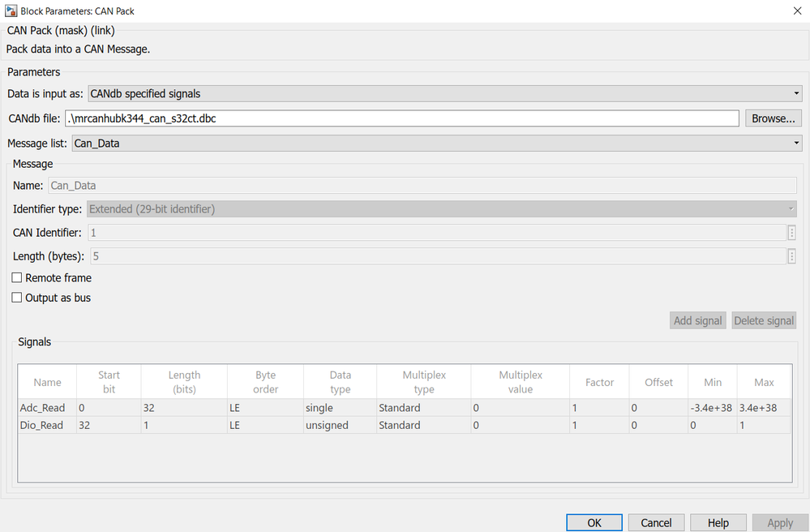Click length 1 in Dio_Read row
Viewport: 810px width, 532px height.
(x=184, y=425)
